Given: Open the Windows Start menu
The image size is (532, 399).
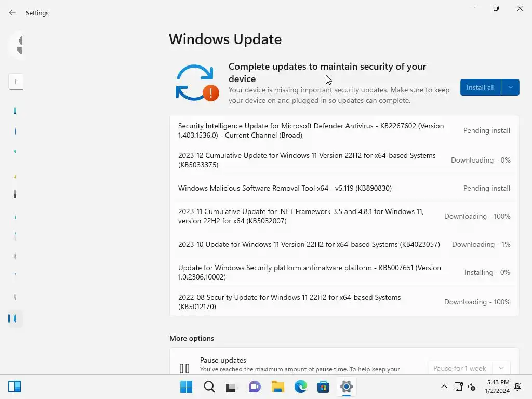Looking at the screenshot, I should click(186, 387).
